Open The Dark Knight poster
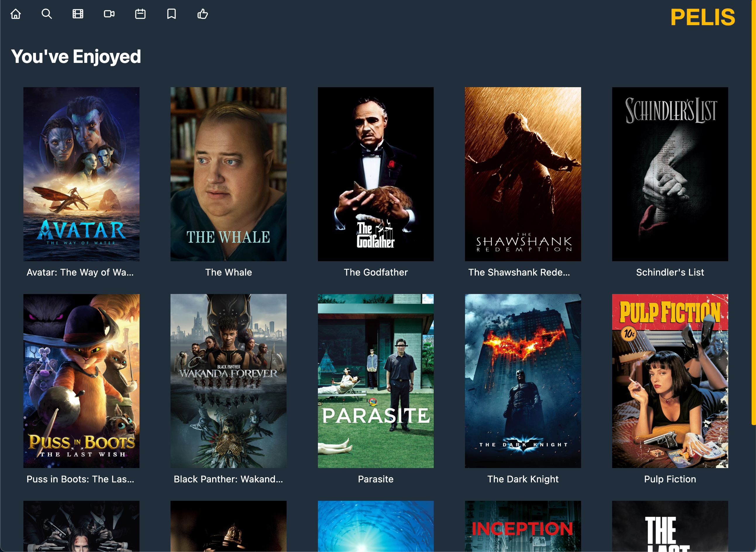756x552 pixels. click(523, 381)
